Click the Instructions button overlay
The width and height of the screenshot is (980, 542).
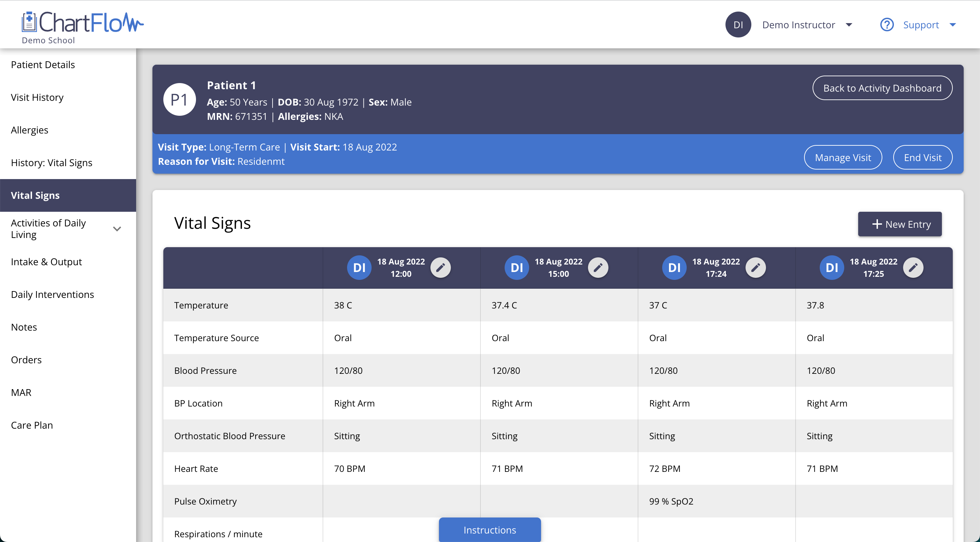[x=490, y=529]
